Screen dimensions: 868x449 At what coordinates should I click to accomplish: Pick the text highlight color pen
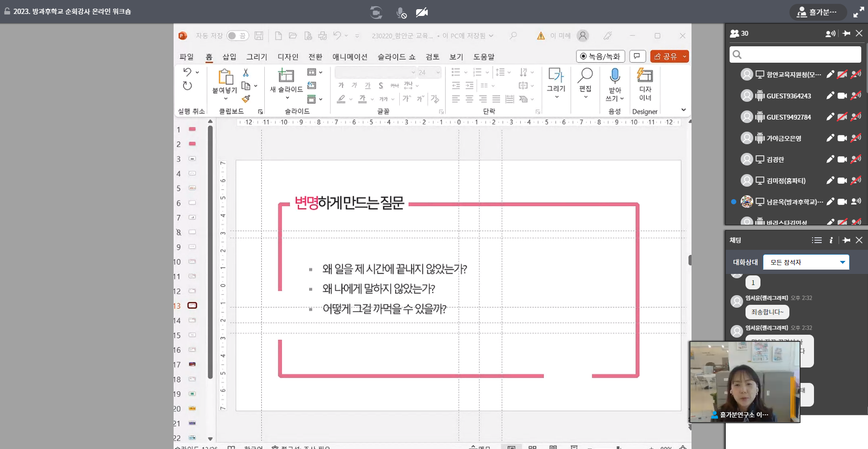pyautogui.click(x=341, y=99)
